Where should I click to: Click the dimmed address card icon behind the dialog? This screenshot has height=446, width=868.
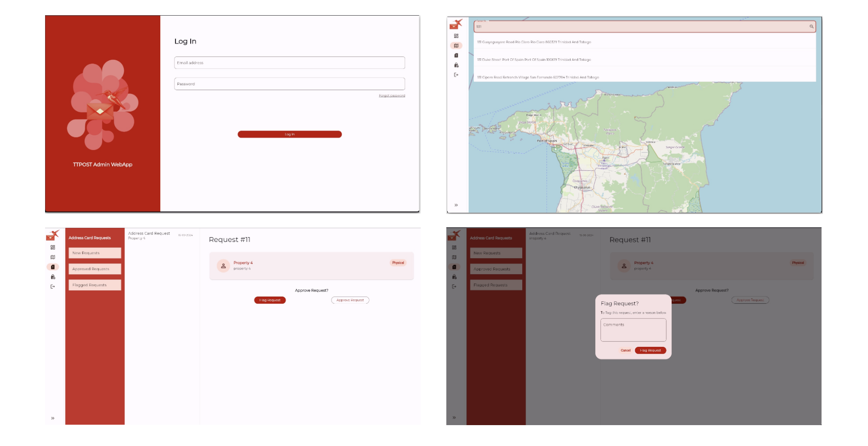pos(454,267)
